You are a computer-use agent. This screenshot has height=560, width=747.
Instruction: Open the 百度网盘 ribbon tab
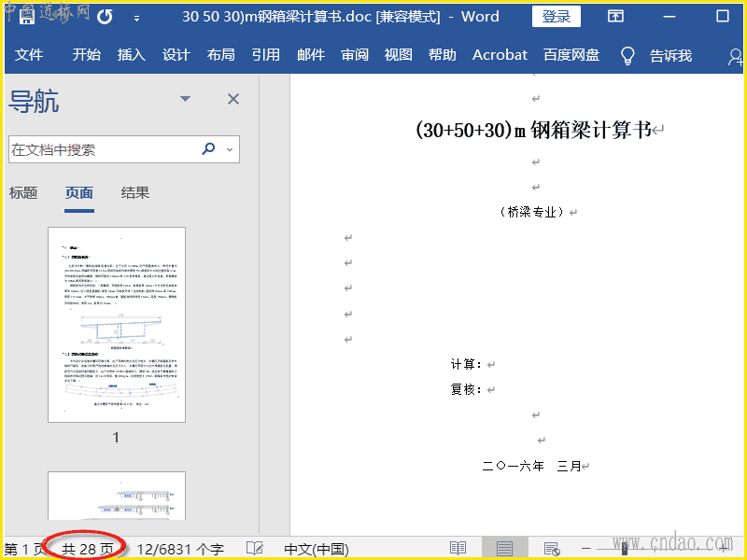point(571,55)
